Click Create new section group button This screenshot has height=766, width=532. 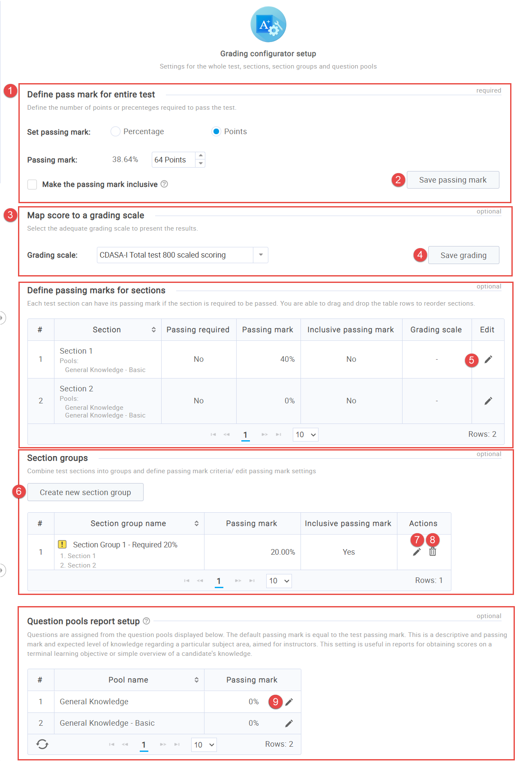85,493
